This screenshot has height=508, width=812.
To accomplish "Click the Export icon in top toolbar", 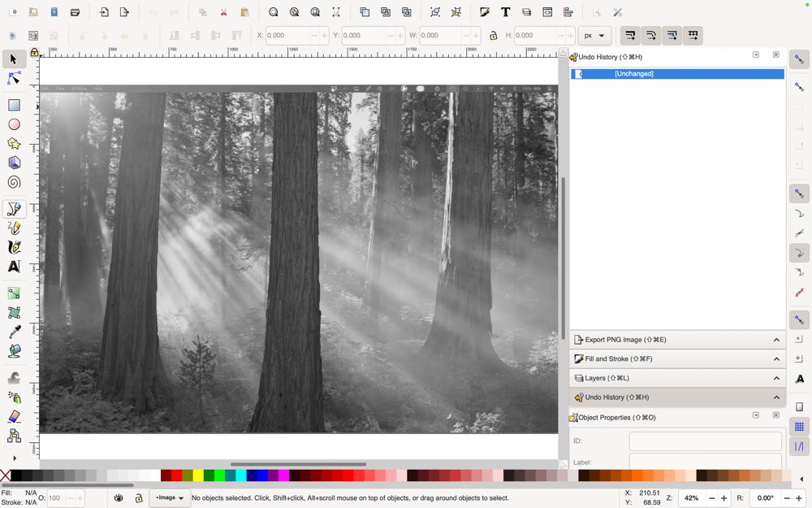I will coord(124,12).
